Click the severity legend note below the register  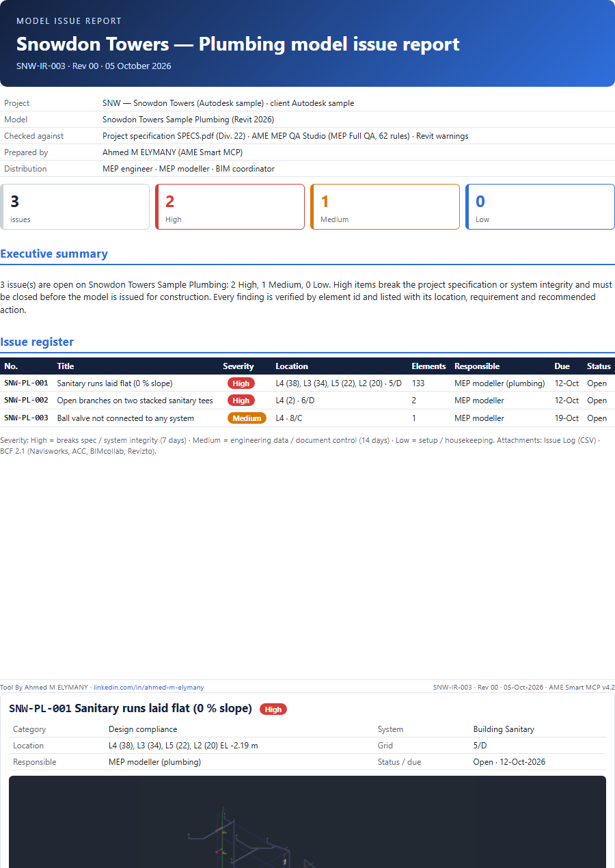click(x=299, y=446)
